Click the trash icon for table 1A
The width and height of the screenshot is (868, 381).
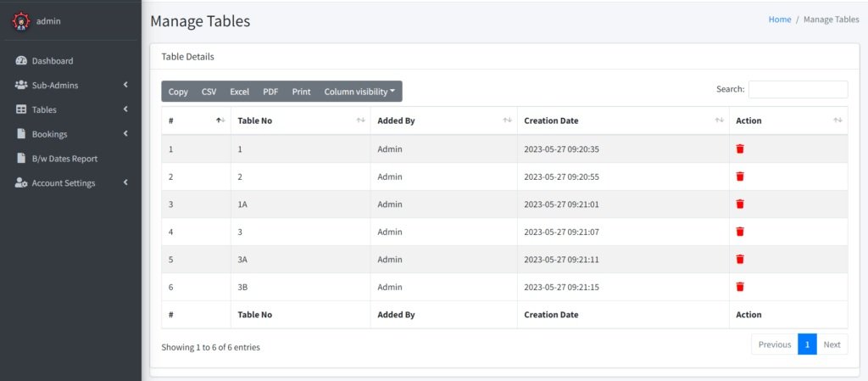(740, 205)
